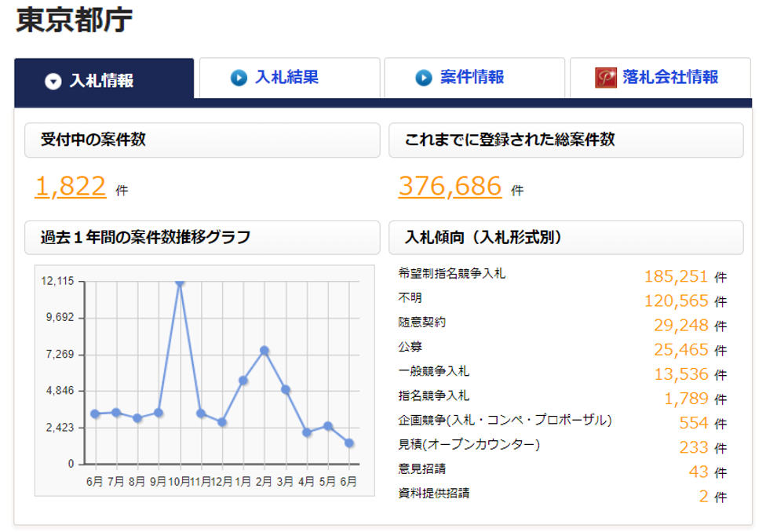Click the 1,789 count for 指名競争入札

[686, 399]
